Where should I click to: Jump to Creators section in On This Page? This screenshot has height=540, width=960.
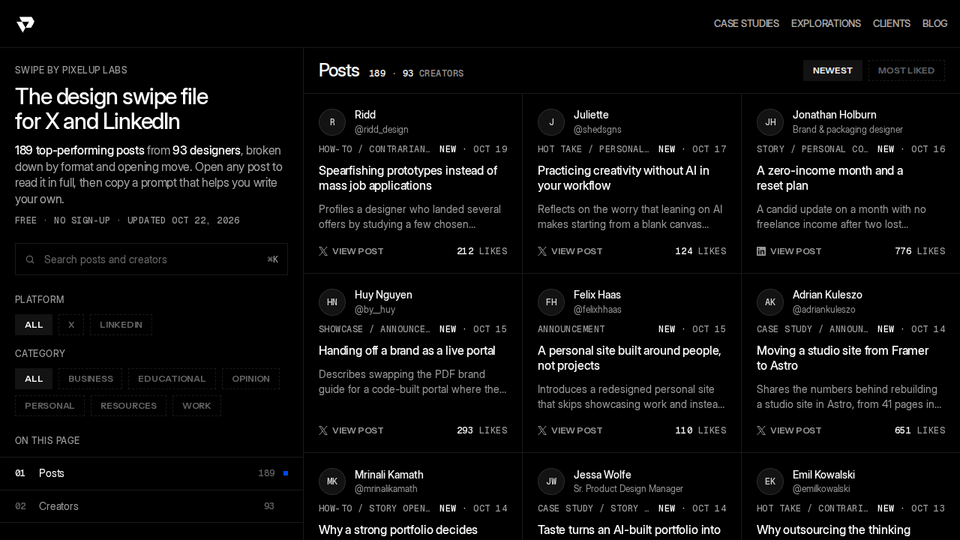[151, 506]
